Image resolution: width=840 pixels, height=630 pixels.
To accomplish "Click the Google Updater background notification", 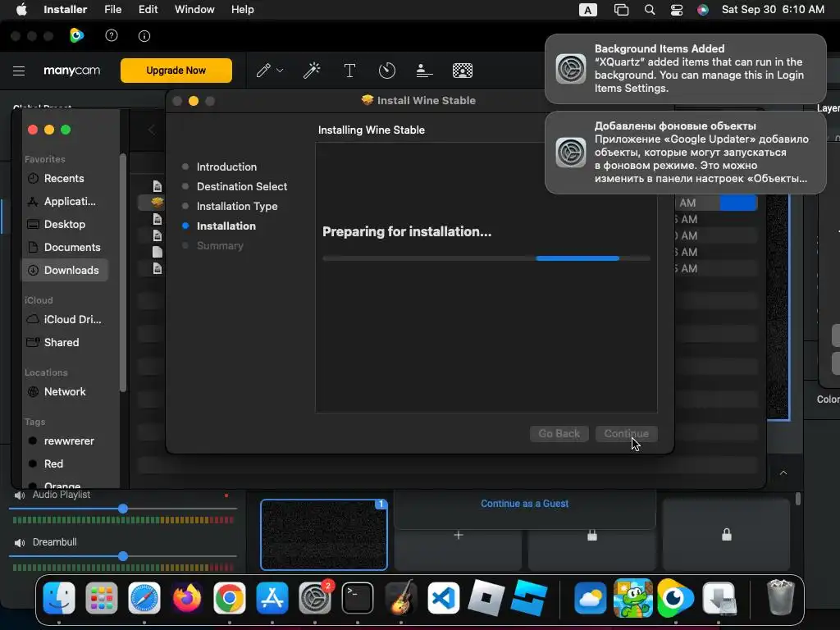I will coord(685,152).
